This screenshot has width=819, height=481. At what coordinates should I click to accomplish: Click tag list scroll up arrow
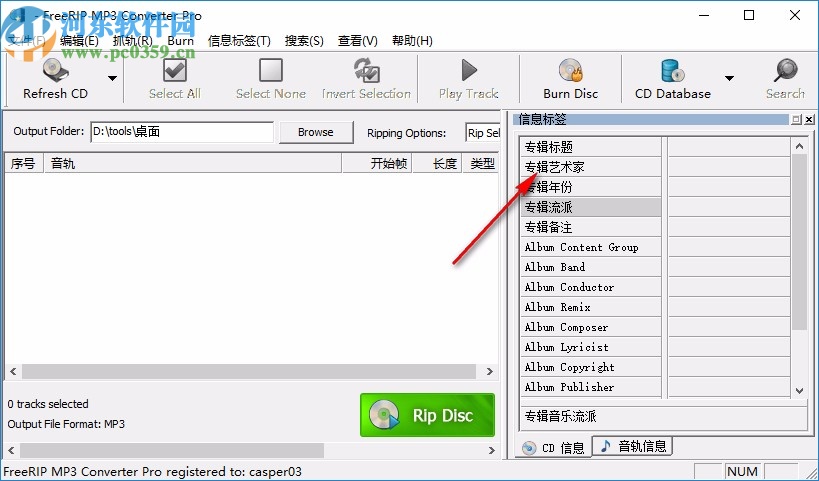click(799, 146)
